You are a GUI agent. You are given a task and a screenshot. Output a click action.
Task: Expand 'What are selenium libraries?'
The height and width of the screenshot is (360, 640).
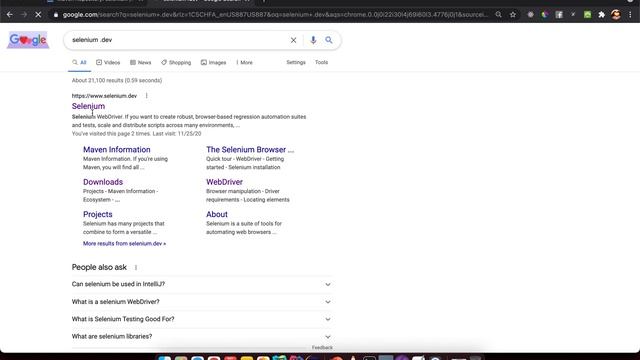(202, 336)
